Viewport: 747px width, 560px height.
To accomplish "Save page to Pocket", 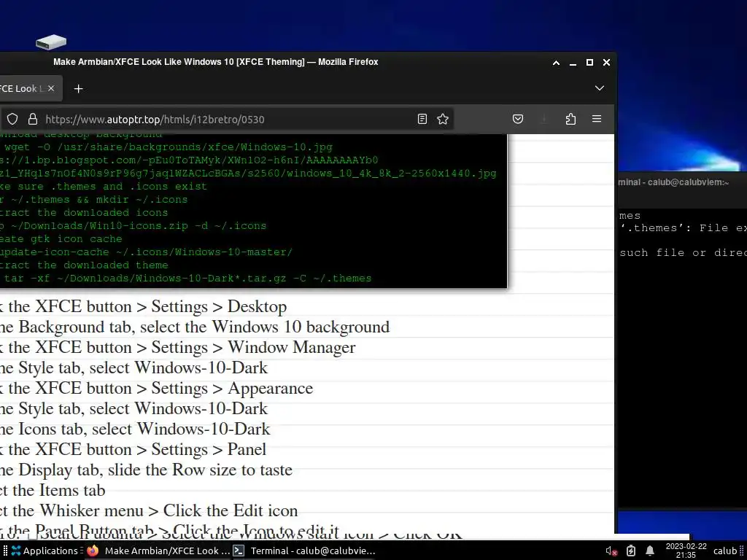I will click(518, 119).
